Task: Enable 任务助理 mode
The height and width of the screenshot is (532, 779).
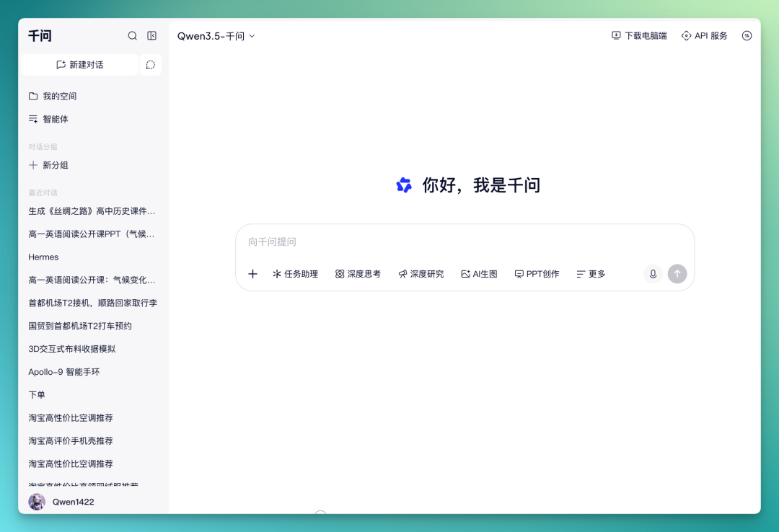Action: pos(295,274)
